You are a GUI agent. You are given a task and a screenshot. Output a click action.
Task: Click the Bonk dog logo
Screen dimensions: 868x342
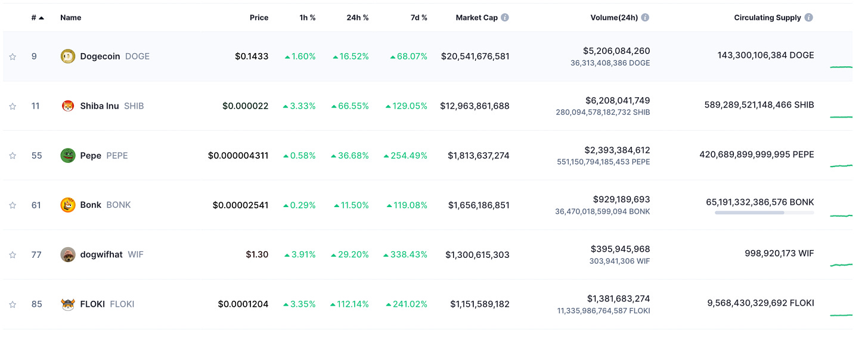68,205
